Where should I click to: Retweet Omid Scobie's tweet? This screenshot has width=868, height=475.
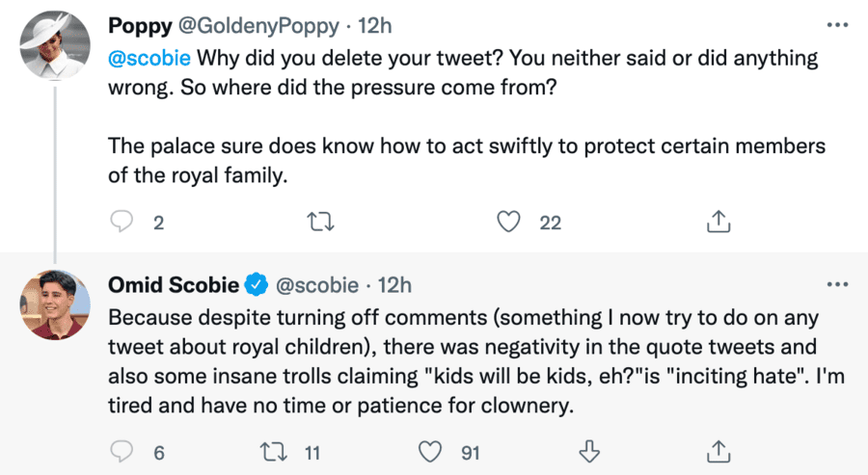[273, 450]
